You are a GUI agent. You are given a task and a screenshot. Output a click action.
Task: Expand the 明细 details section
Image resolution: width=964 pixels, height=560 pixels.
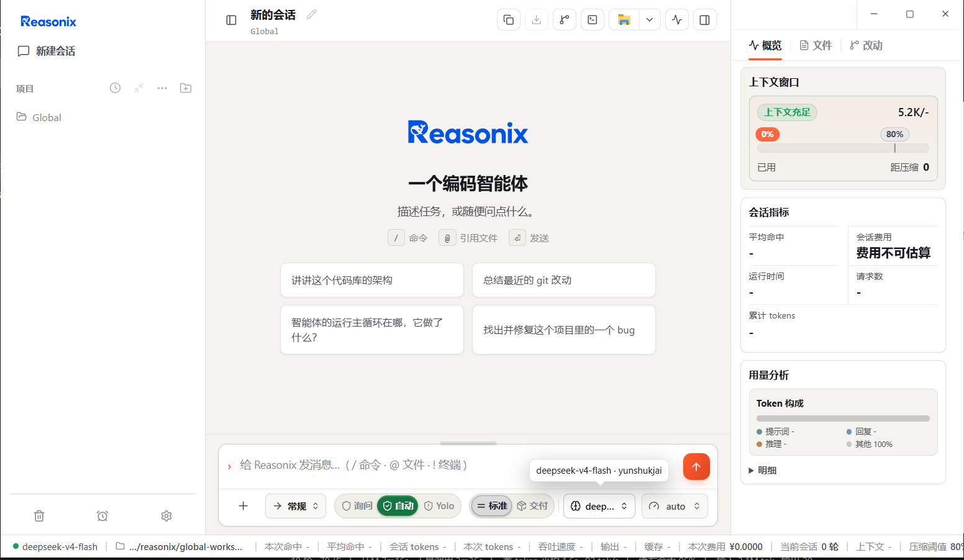point(763,470)
